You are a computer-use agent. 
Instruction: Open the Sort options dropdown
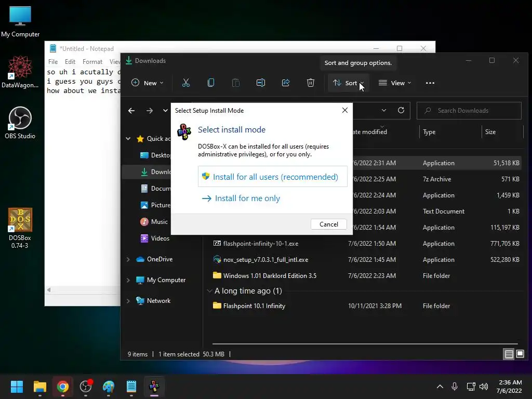point(348,83)
